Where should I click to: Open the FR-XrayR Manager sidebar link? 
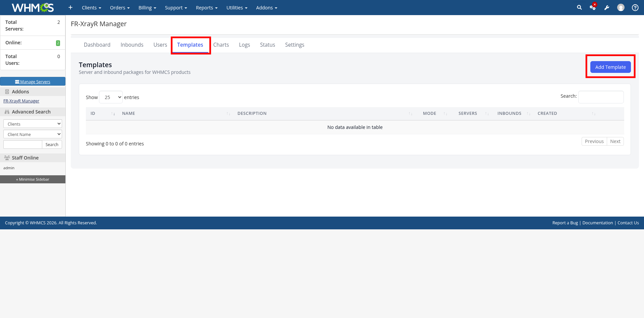pyautogui.click(x=21, y=101)
